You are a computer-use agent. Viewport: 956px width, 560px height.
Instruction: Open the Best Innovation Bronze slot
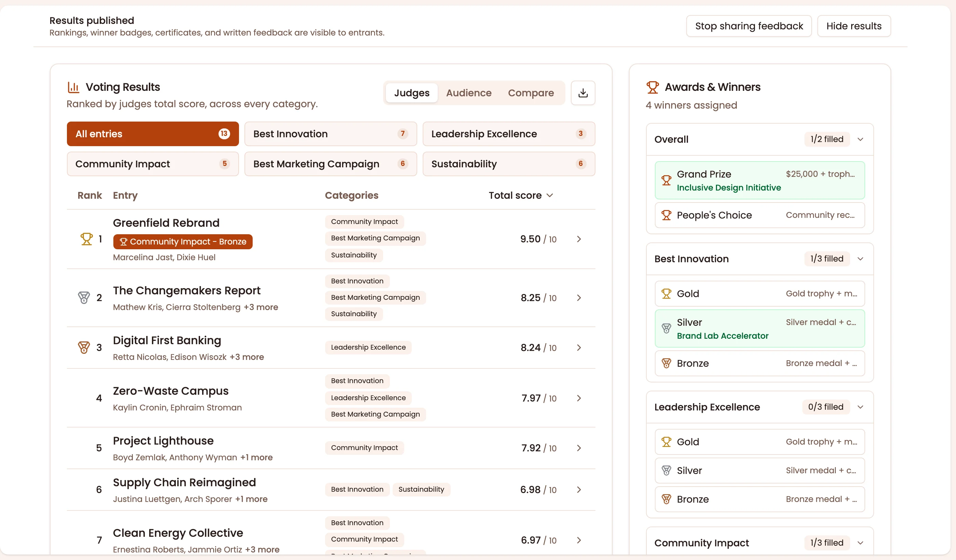pos(759,363)
